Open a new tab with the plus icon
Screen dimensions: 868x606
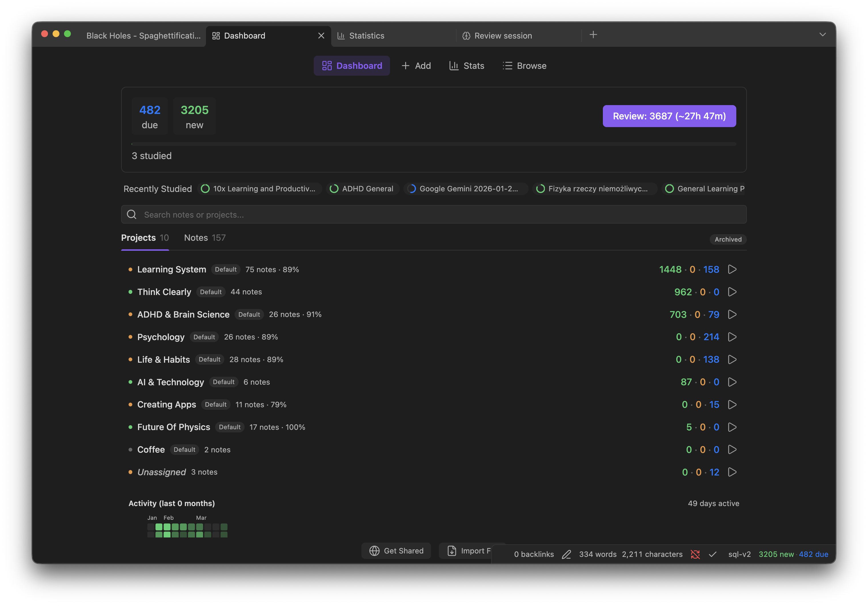coord(593,35)
